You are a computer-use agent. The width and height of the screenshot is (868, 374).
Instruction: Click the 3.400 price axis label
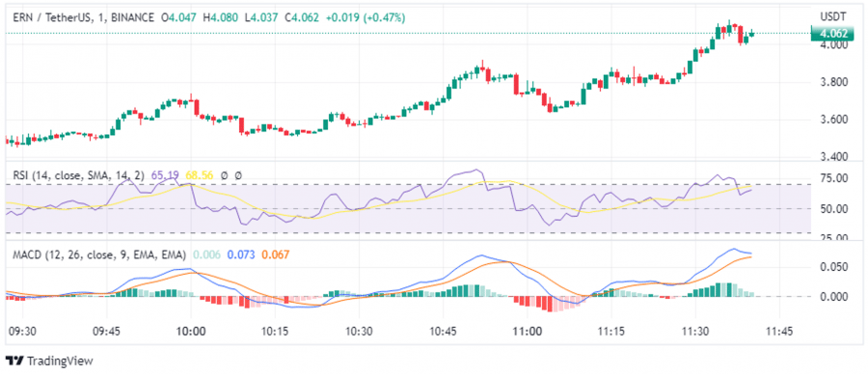point(833,156)
